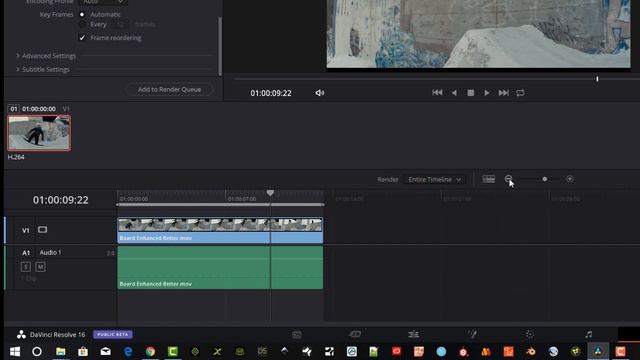The width and height of the screenshot is (640, 360).
Task: Select the Every N frames radio button
Action: pos(82,24)
